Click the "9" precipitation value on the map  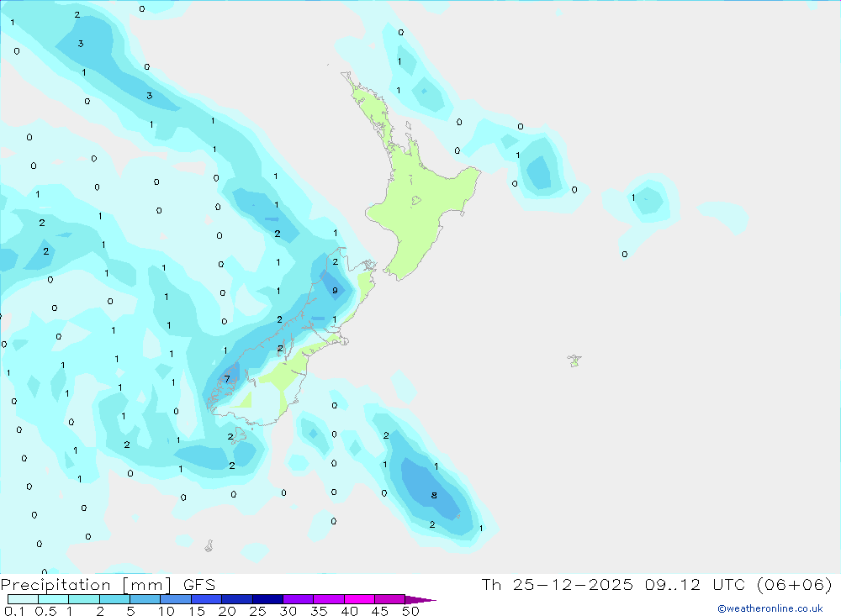click(x=335, y=291)
